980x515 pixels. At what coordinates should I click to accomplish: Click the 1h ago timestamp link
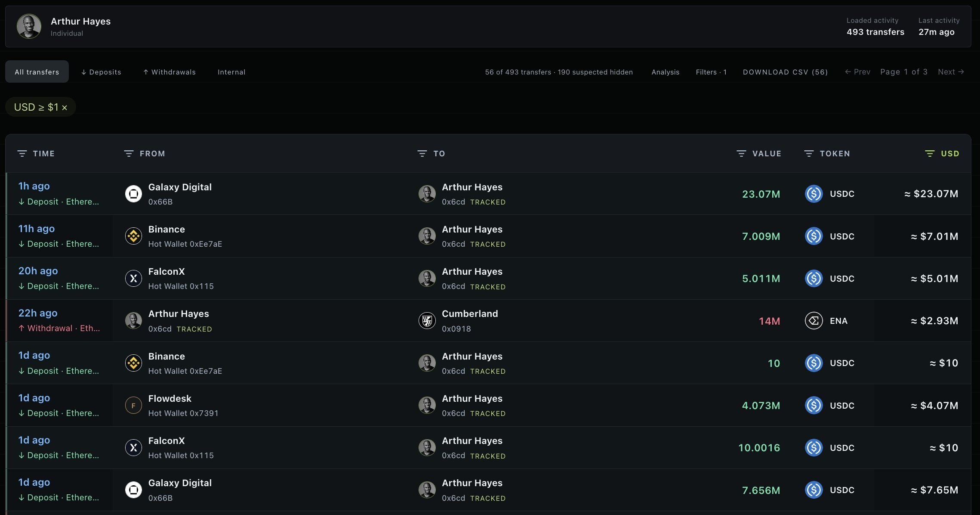pyautogui.click(x=34, y=186)
